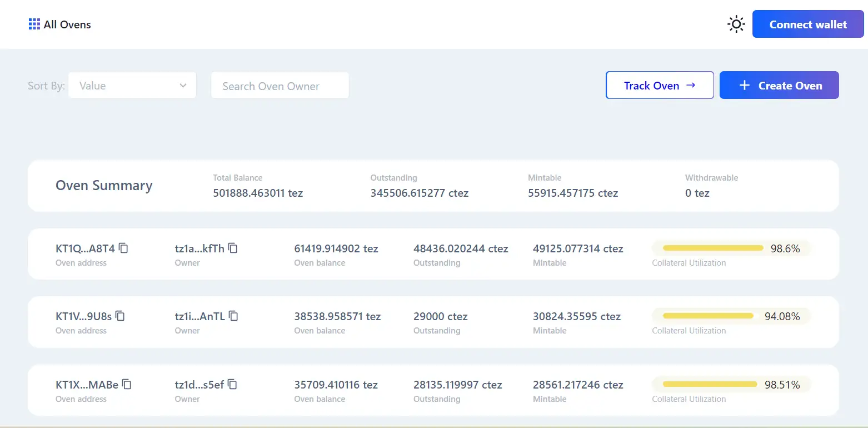Expand sort options using the chevron arrow

click(183, 86)
